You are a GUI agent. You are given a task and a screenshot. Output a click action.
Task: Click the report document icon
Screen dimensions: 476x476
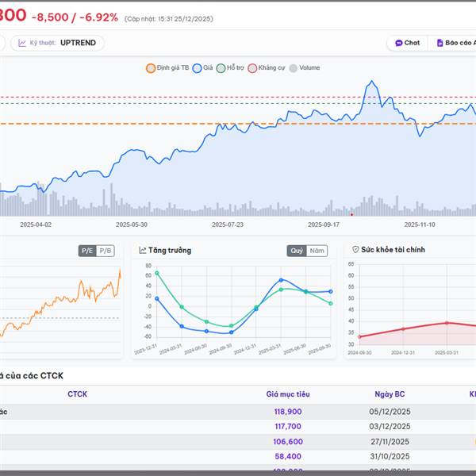click(x=440, y=43)
